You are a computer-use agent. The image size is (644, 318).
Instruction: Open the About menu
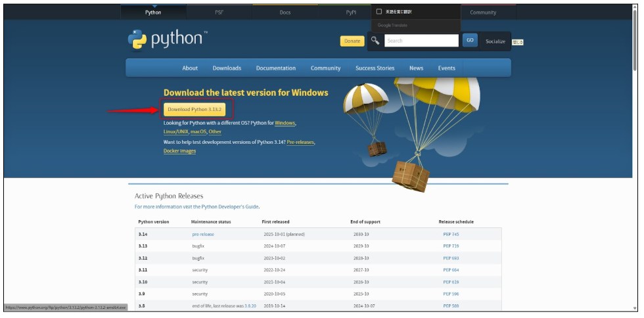(190, 68)
